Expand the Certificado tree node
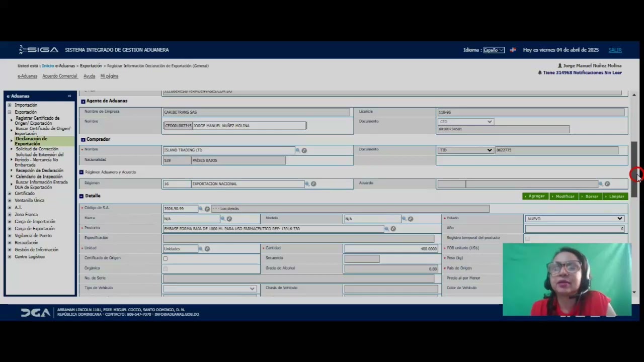644x362 pixels. point(10,194)
